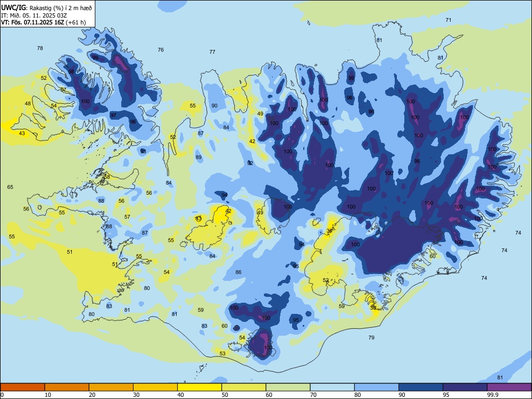Click the map value '89'

click(198, 157)
